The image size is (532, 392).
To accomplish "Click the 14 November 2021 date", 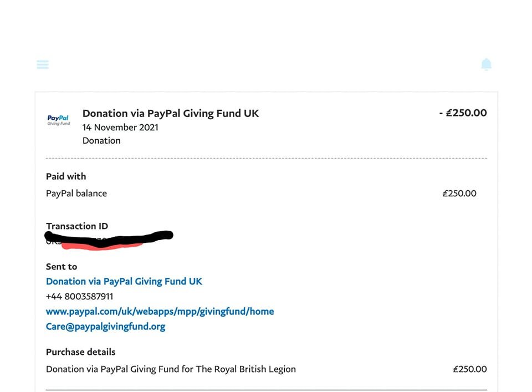I will pyautogui.click(x=120, y=128).
